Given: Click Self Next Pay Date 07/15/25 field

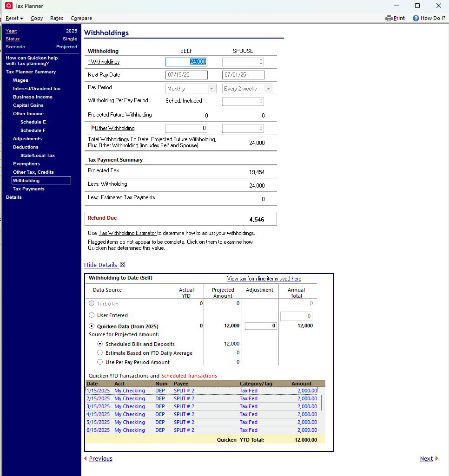Looking at the screenshot, I should click(x=186, y=75).
